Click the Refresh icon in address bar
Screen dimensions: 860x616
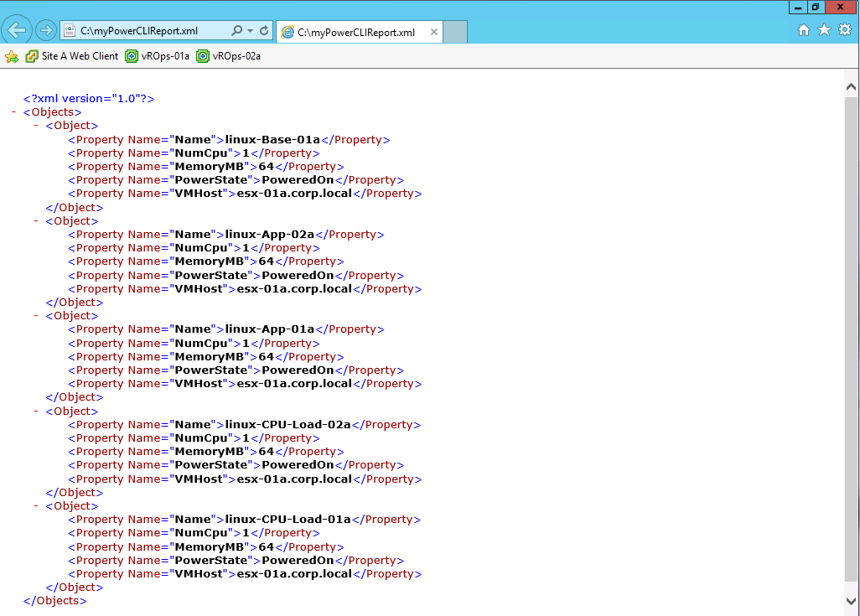(264, 31)
